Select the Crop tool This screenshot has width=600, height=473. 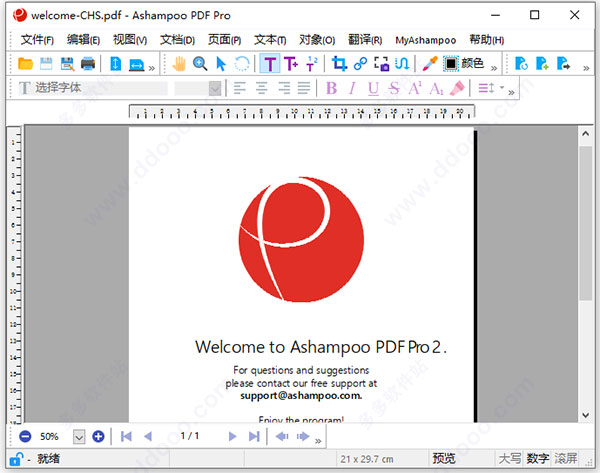point(339,64)
